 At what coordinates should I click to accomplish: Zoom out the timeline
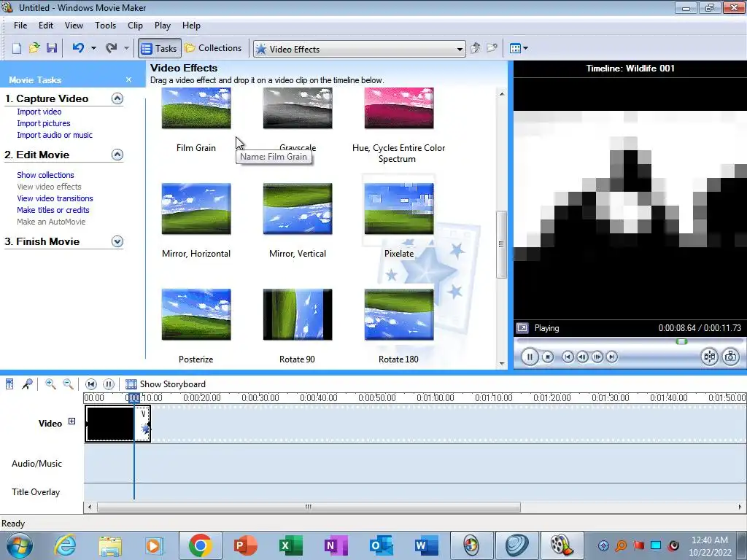[x=68, y=384]
